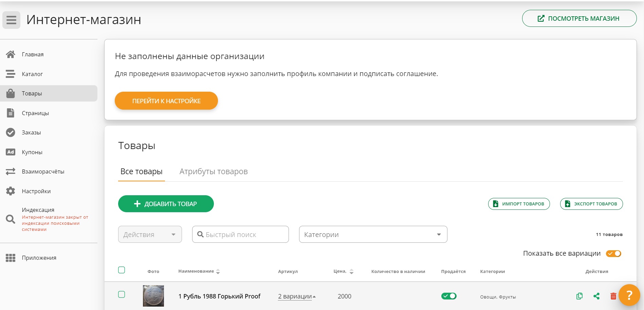
Task: Sort by price using the Цена arrows
Action: point(351,271)
